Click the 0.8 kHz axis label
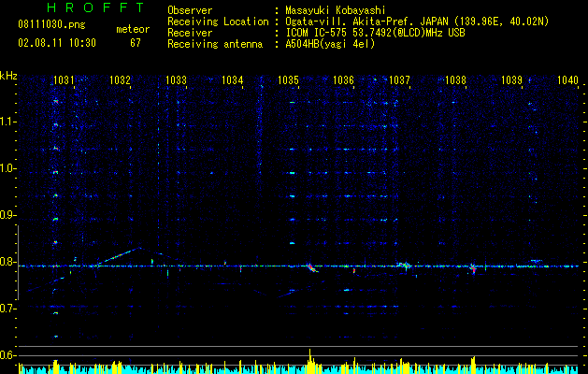588x374 pixels. point(8,262)
